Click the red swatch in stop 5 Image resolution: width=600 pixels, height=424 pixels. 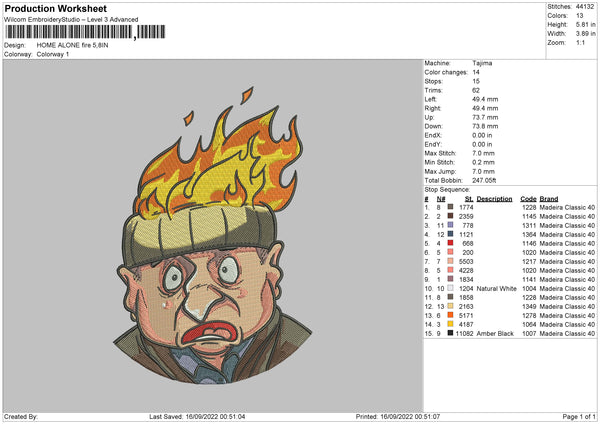click(x=450, y=243)
